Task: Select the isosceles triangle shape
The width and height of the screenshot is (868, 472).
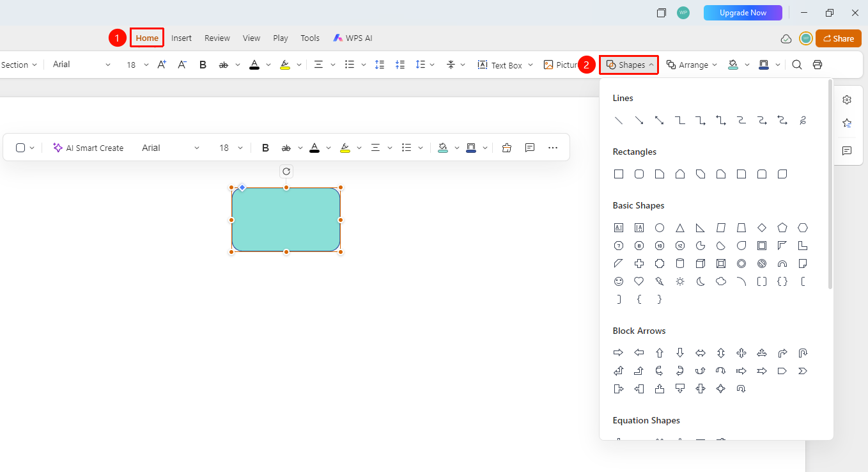Action: pyautogui.click(x=679, y=228)
